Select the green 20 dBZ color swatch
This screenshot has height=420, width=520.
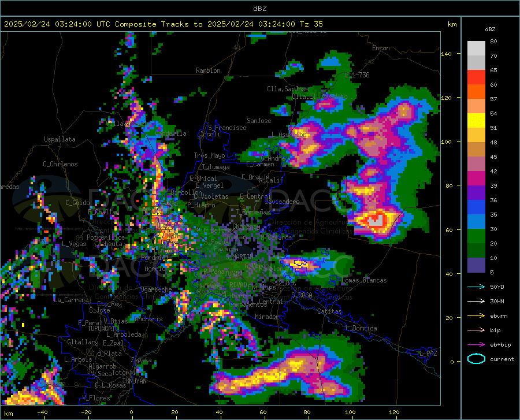(476, 236)
